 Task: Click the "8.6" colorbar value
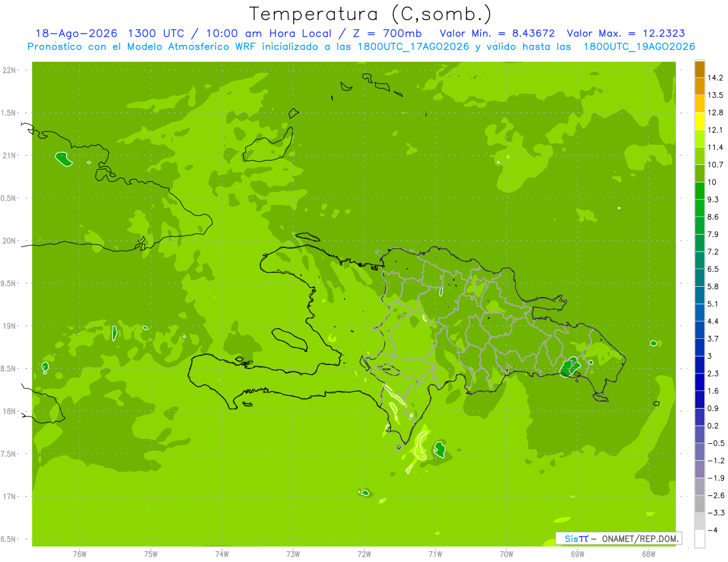714,217
